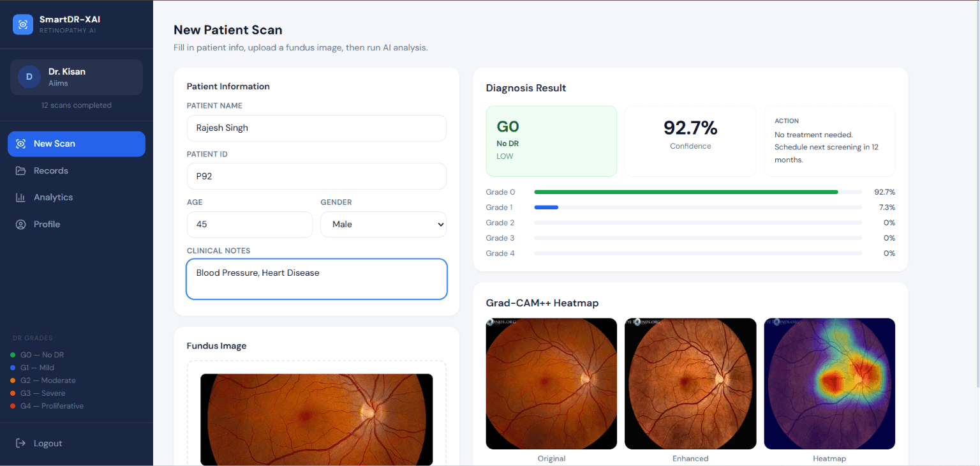Image resolution: width=980 pixels, height=466 pixels.
Task: Click the blue G1 Mild legend dot
Action: (13, 368)
